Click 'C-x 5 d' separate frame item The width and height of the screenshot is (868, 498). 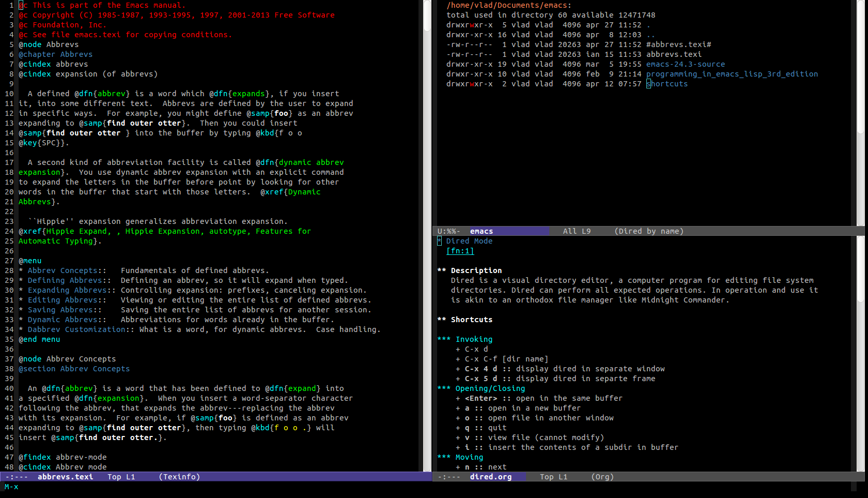click(x=555, y=379)
